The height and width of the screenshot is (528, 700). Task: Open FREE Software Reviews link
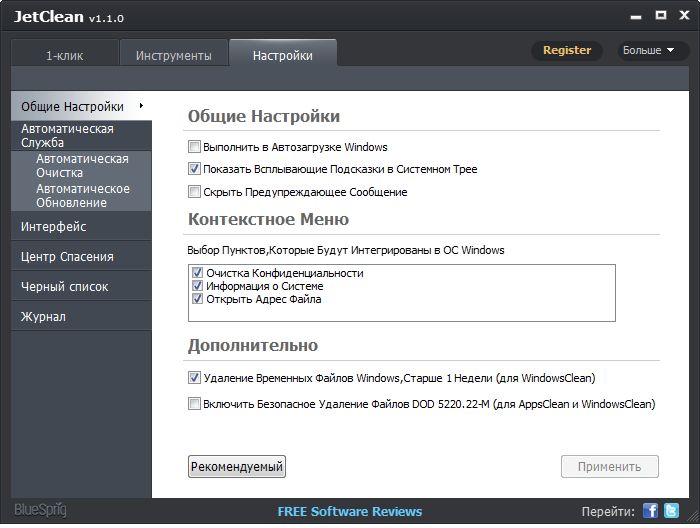350,512
